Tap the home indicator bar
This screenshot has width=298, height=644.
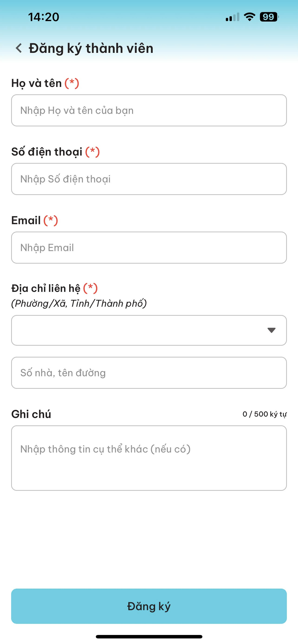(149, 637)
